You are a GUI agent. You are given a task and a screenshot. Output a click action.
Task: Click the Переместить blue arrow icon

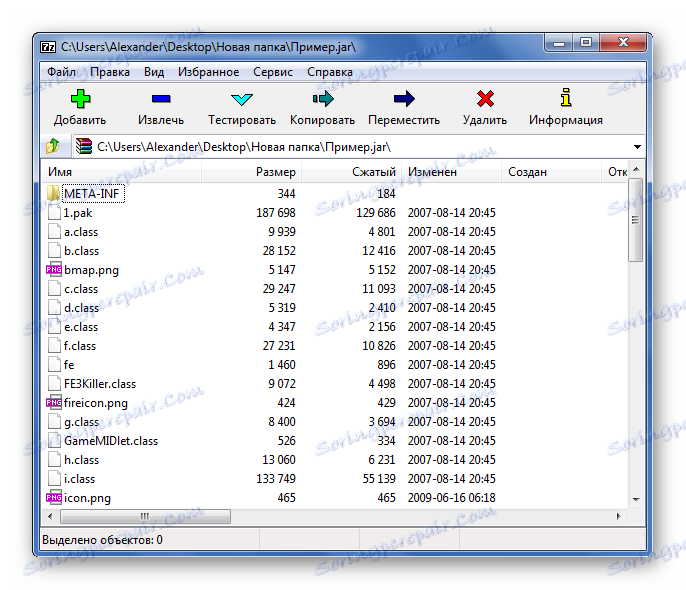click(404, 99)
